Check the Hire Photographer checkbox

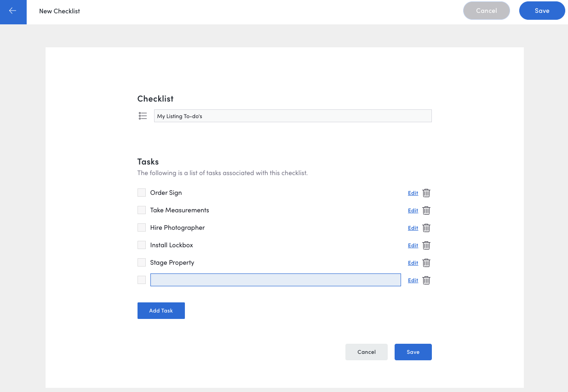[x=142, y=227]
